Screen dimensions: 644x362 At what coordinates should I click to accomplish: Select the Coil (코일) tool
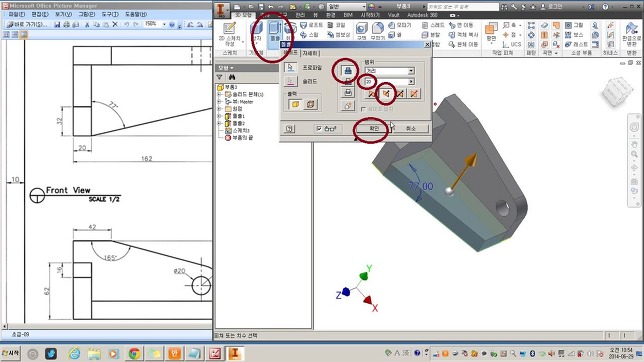[336, 25]
